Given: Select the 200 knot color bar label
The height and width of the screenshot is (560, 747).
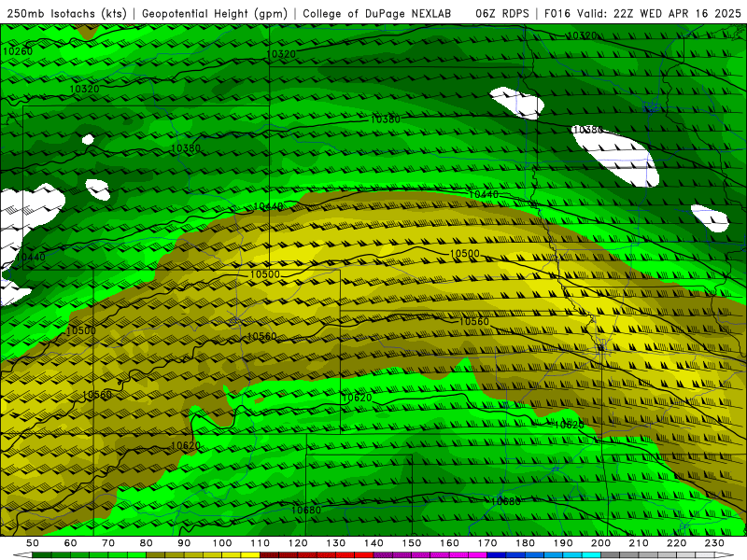Looking at the screenshot, I should click(x=601, y=543).
